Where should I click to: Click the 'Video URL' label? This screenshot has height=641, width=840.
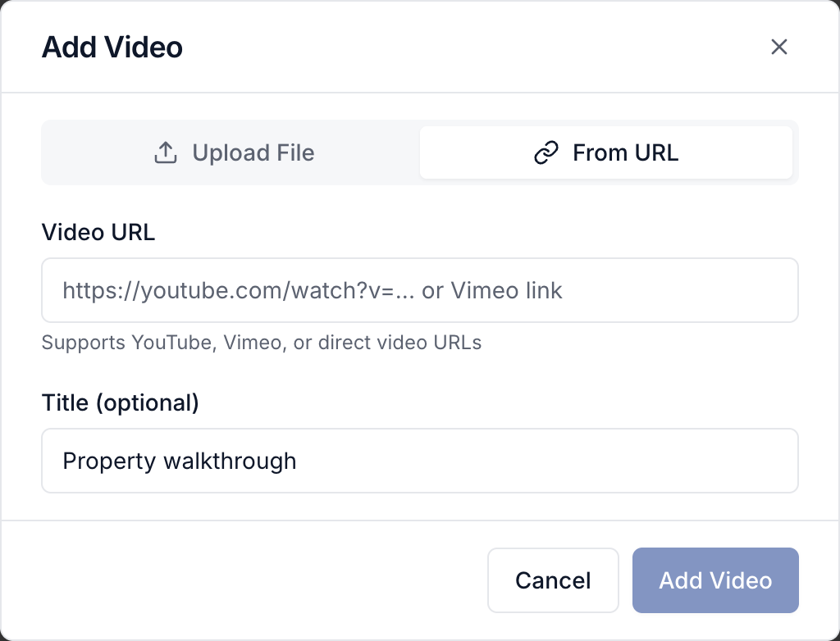(98, 233)
